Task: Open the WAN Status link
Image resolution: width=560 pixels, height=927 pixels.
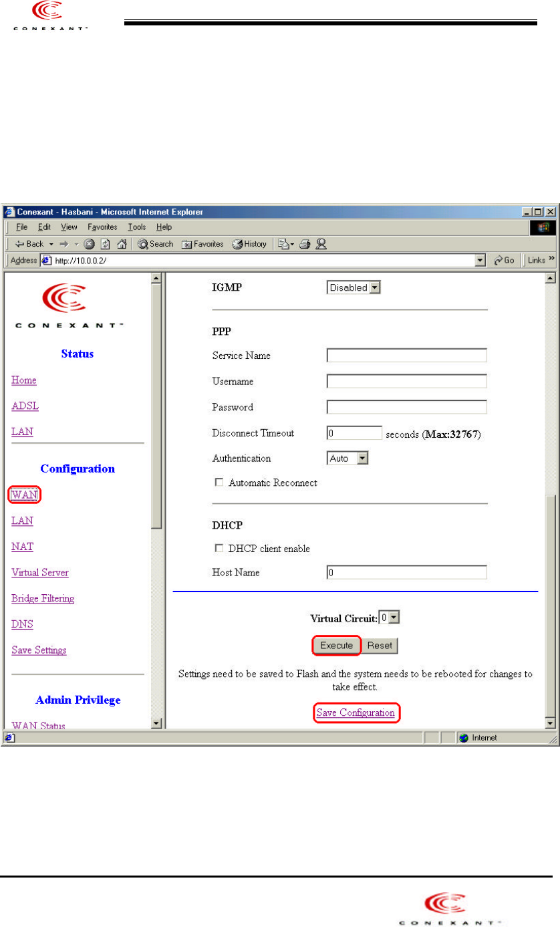Action: [x=37, y=726]
